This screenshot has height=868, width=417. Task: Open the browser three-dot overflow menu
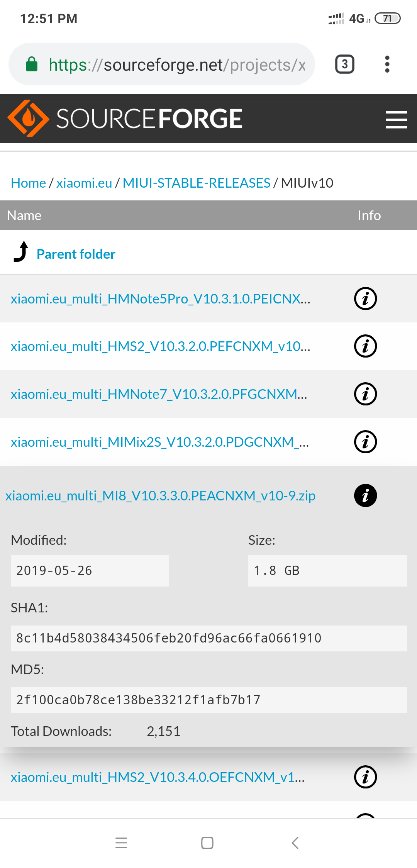tap(387, 64)
